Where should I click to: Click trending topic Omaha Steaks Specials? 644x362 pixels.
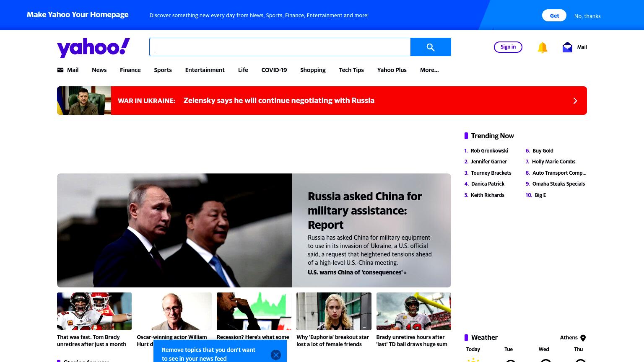point(558,184)
